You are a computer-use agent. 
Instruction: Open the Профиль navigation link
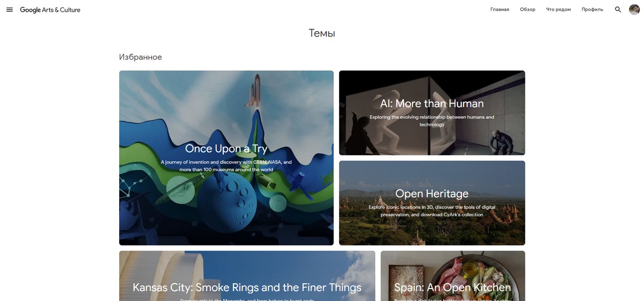[592, 10]
